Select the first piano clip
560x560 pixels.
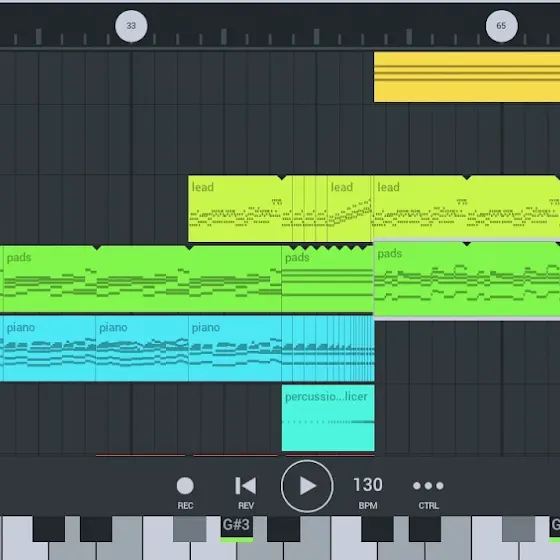click(49, 349)
